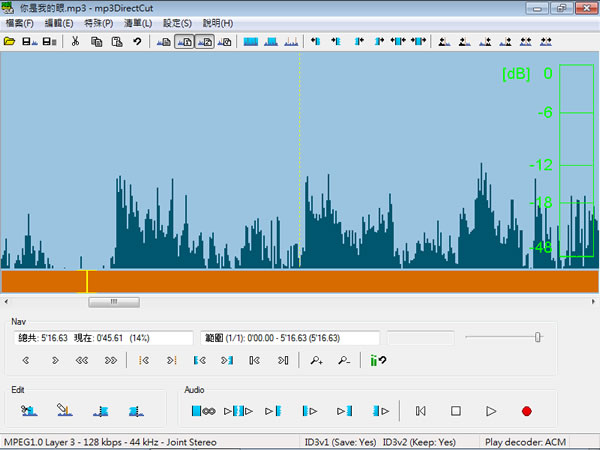This screenshot has width=600, height=450.
Task: Jump to selection end blue right-arrow icon
Action: point(227,360)
